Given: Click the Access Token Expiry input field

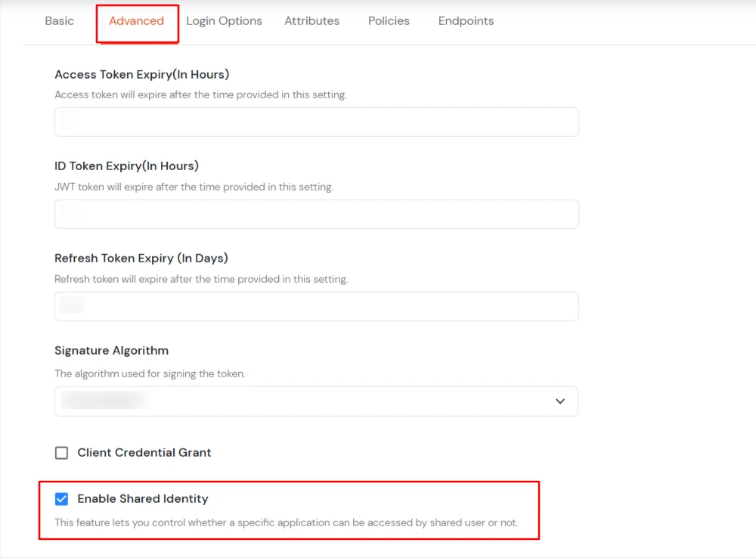Looking at the screenshot, I should tap(316, 122).
